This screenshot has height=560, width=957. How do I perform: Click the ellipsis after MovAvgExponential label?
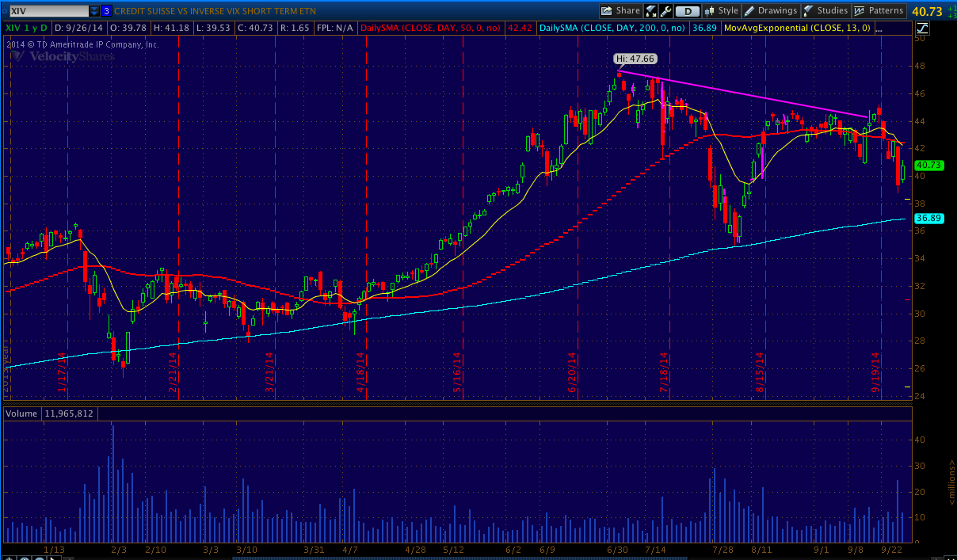(x=878, y=29)
